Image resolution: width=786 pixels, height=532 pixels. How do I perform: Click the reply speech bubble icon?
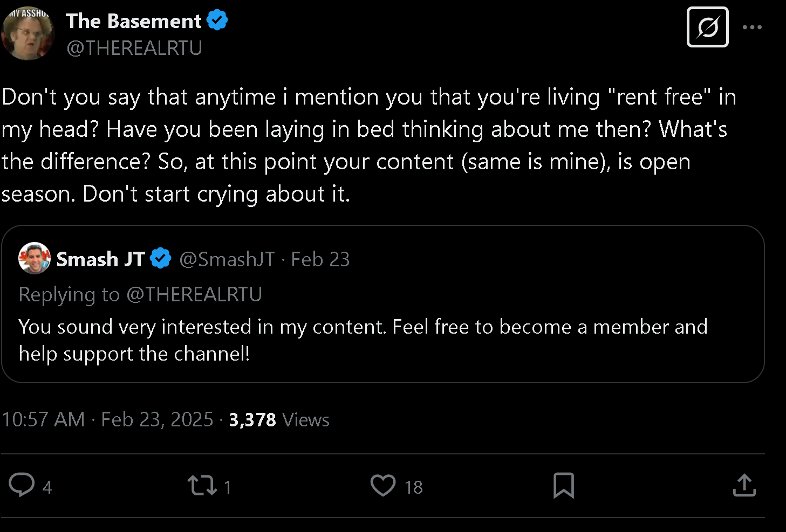pos(22,485)
